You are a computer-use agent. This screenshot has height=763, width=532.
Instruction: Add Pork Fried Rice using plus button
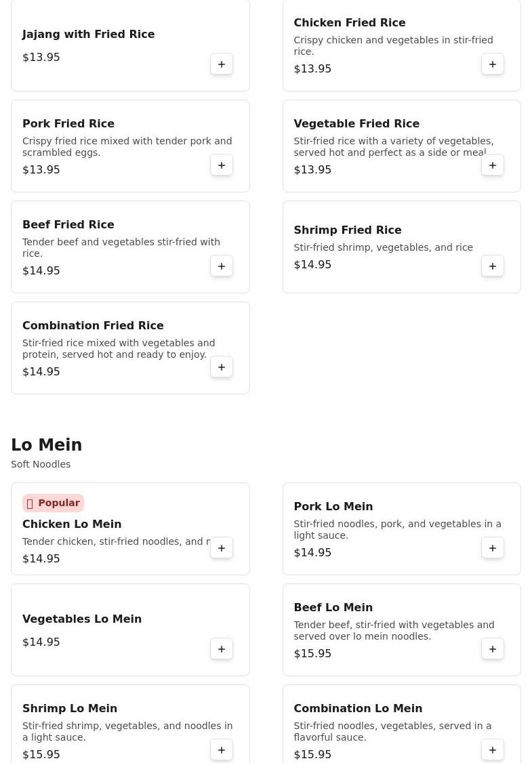(x=222, y=165)
